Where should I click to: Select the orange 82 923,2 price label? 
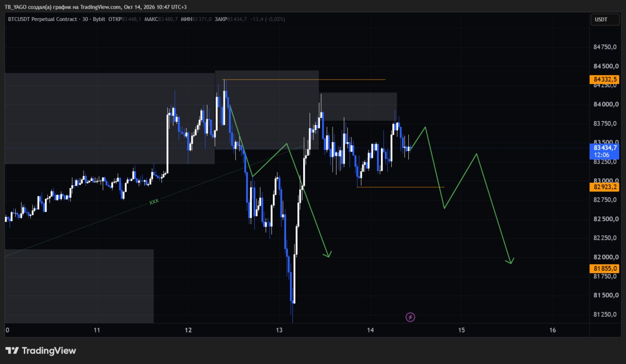tap(604, 187)
